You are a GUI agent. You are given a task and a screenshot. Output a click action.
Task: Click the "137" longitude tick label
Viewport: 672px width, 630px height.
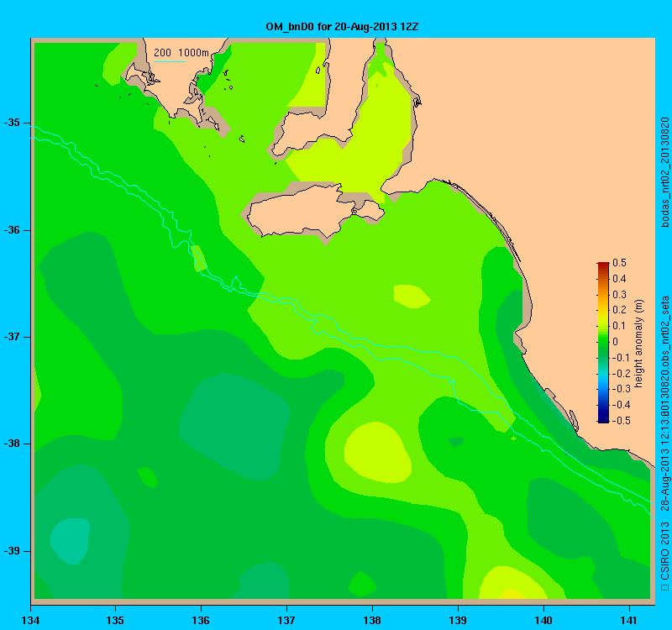286,621
